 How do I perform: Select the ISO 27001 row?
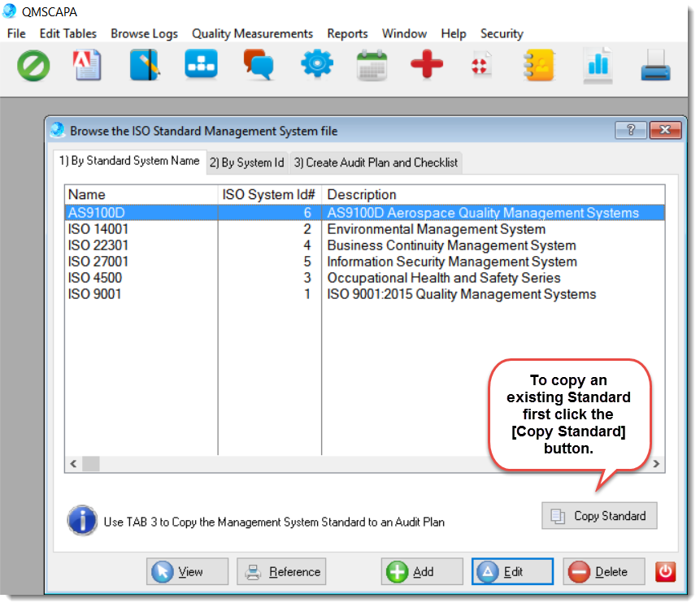pyautogui.click(x=98, y=262)
